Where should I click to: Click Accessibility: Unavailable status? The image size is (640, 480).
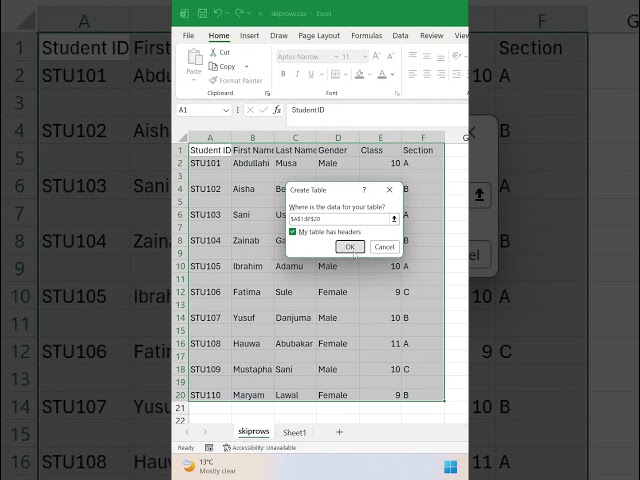tap(260, 448)
